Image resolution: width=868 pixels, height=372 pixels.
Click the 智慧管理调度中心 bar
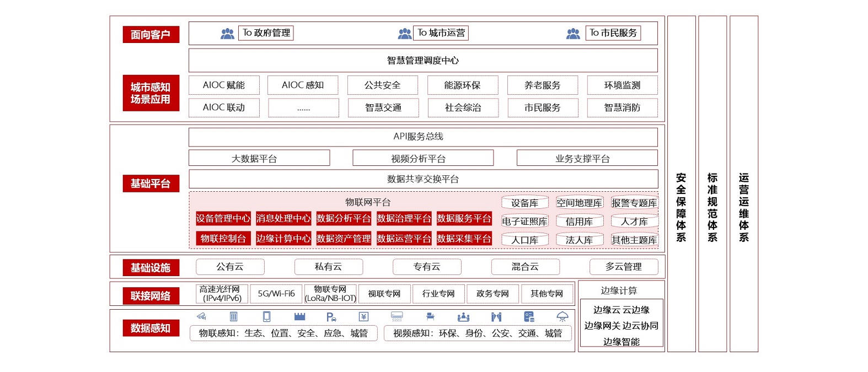coord(423,61)
